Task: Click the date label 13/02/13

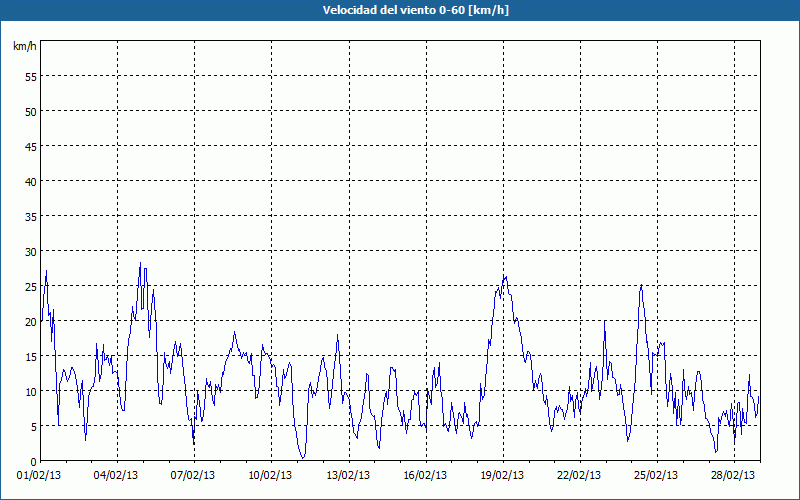Action: coord(348,476)
